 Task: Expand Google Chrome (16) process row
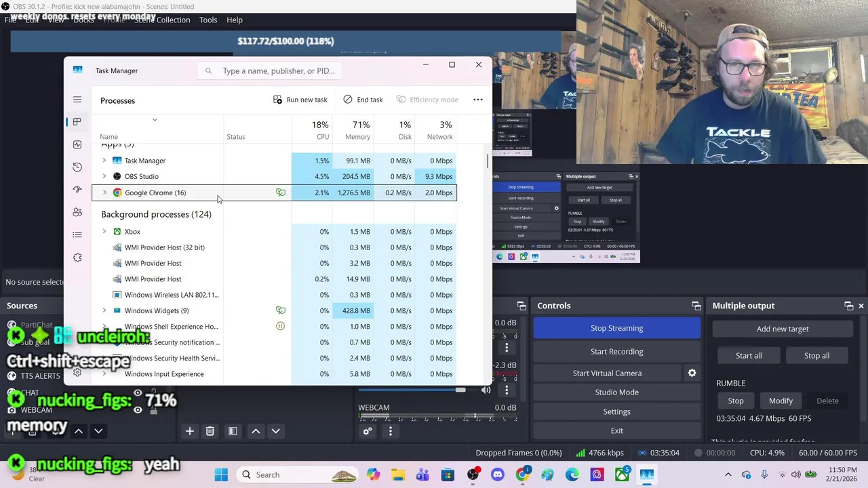click(104, 192)
